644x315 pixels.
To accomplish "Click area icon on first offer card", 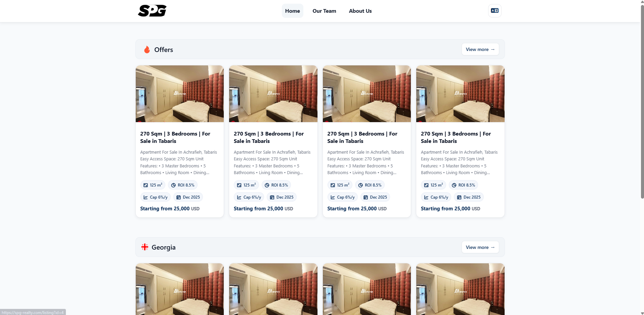I will [145, 185].
